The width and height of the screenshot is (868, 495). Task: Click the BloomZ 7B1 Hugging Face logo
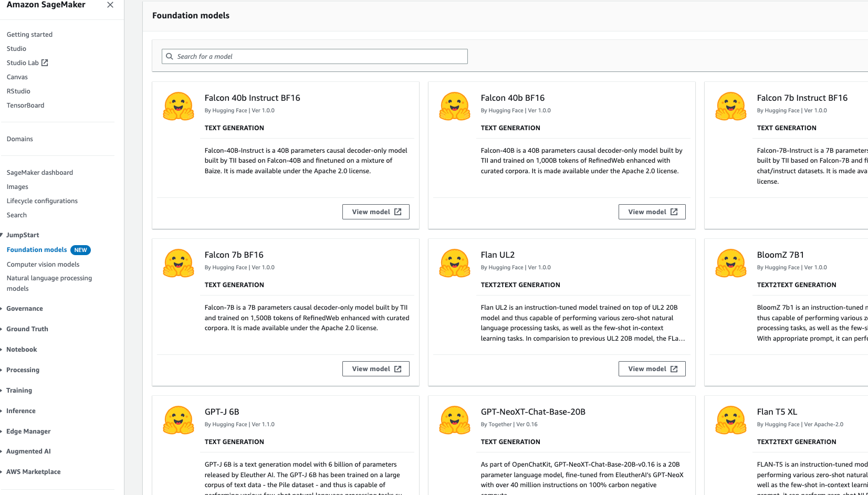731,263
